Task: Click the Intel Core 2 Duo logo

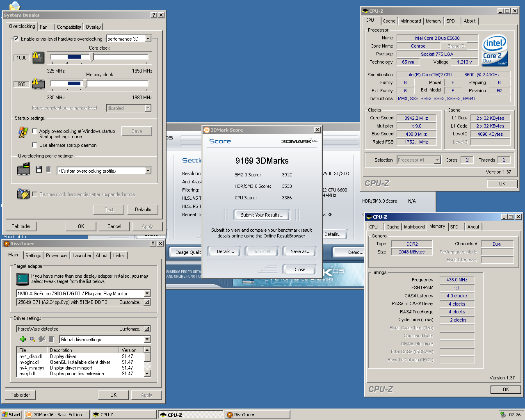Action: click(495, 50)
